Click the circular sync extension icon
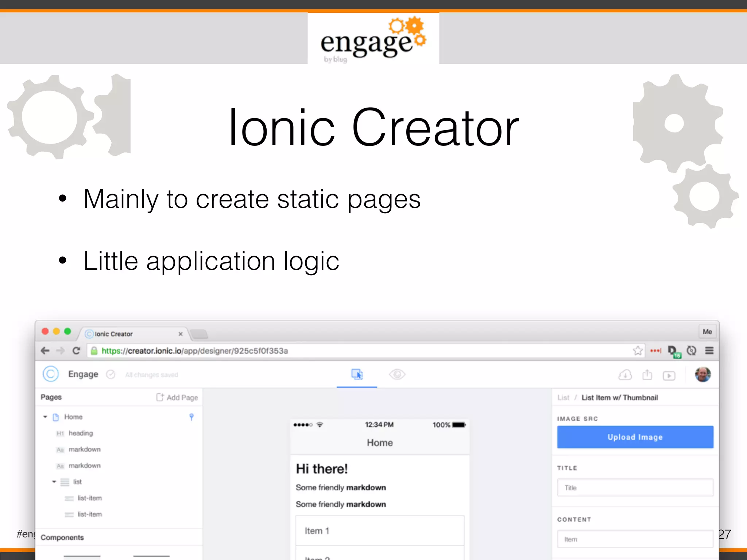Image resolution: width=747 pixels, height=560 pixels. [x=692, y=351]
